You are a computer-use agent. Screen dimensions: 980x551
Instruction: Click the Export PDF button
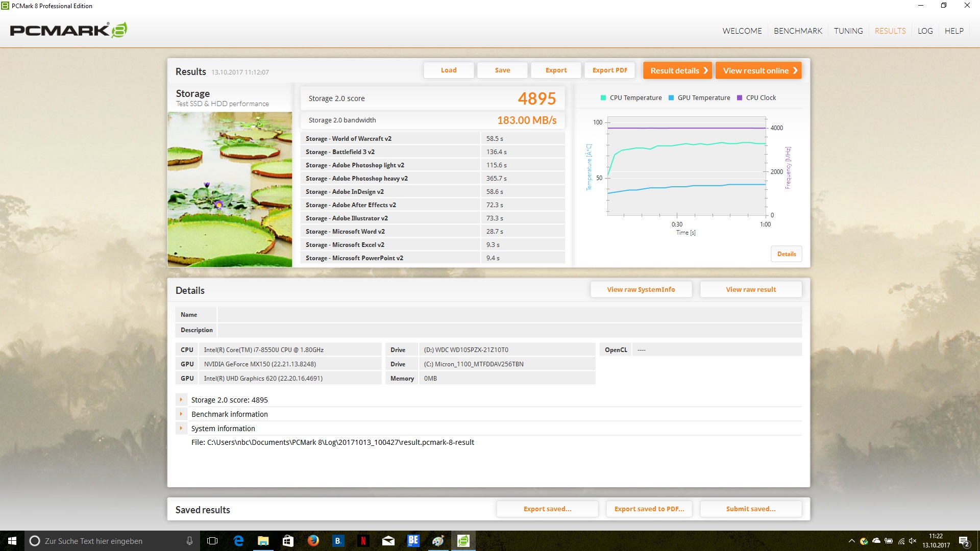coord(609,70)
